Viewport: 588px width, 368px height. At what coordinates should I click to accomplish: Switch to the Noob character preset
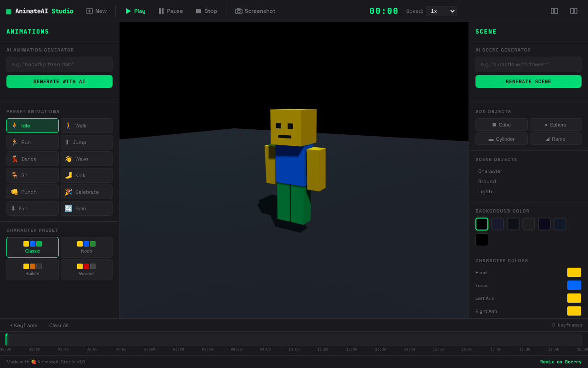[86, 247]
